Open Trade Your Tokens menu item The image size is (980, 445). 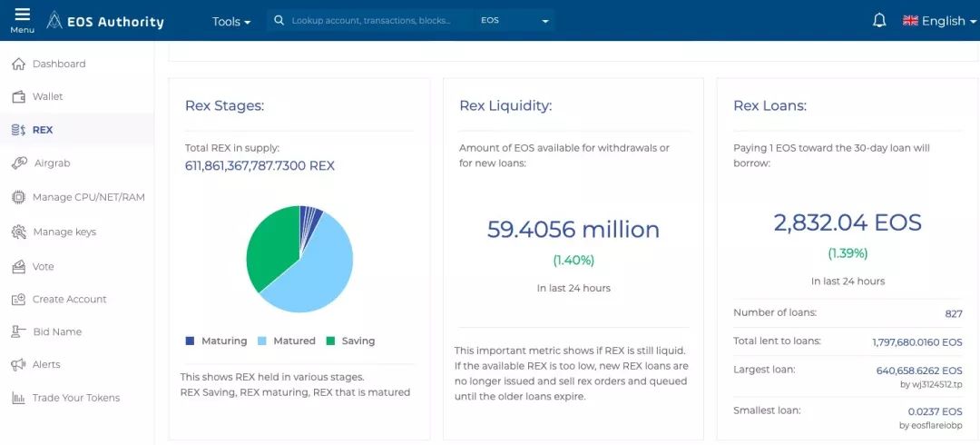pos(77,398)
